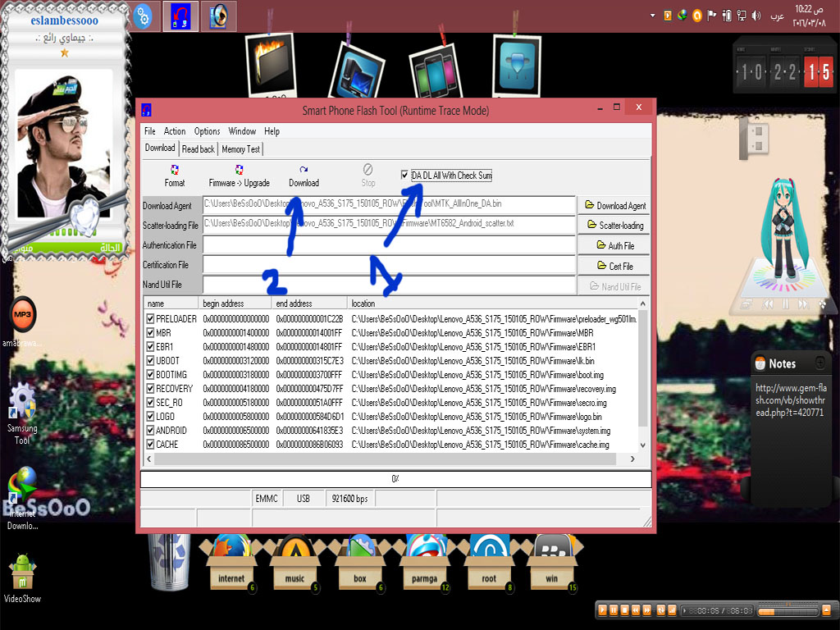Screen dimensions: 840x630
Task: Open the Help menu
Action: (272, 131)
